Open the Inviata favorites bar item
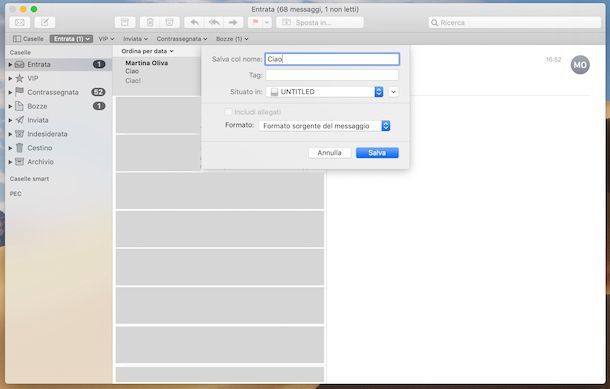This screenshot has width=610, height=389. [x=135, y=39]
